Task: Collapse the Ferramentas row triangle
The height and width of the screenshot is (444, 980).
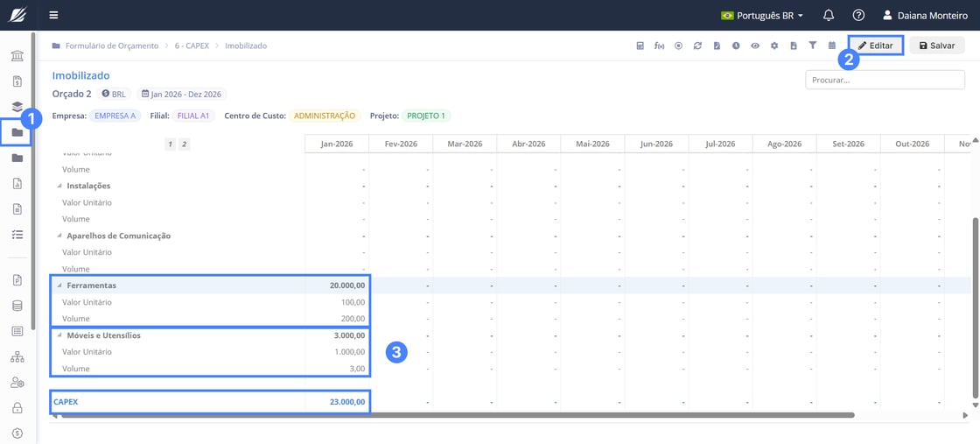Action: pos(59,285)
